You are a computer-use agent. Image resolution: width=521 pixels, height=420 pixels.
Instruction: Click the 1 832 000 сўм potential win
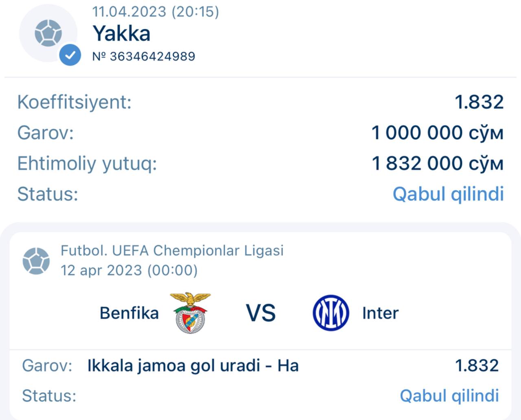coord(437,163)
